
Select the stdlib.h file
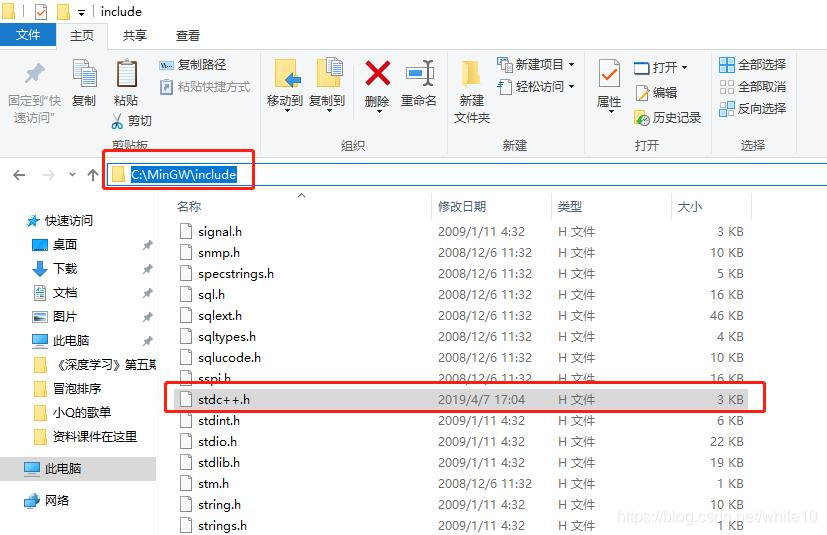pyautogui.click(x=219, y=463)
